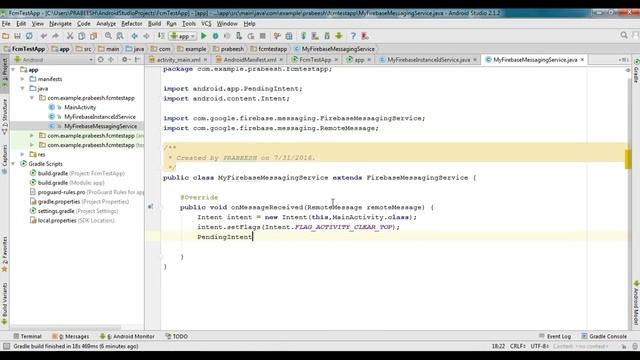Screen dimensions: 640x360
Task: Switch to MyFirebaseInstanceIdService.java tab
Action: pos(428,60)
